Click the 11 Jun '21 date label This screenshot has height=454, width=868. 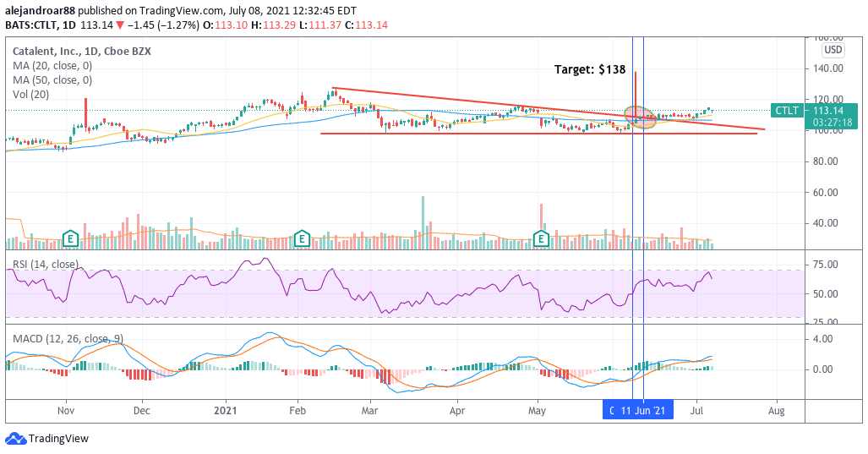(642, 411)
